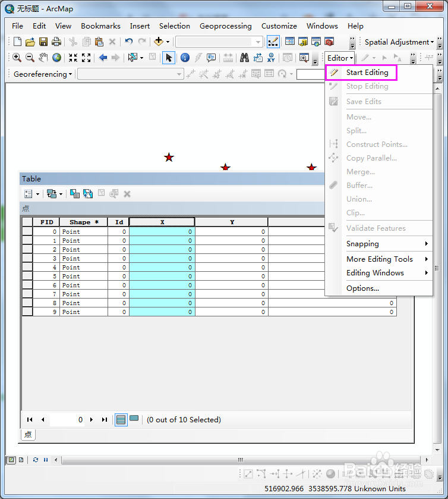448x499 pixels.
Task: Click Select By Attributes icon in Table window
Action: 75,193
